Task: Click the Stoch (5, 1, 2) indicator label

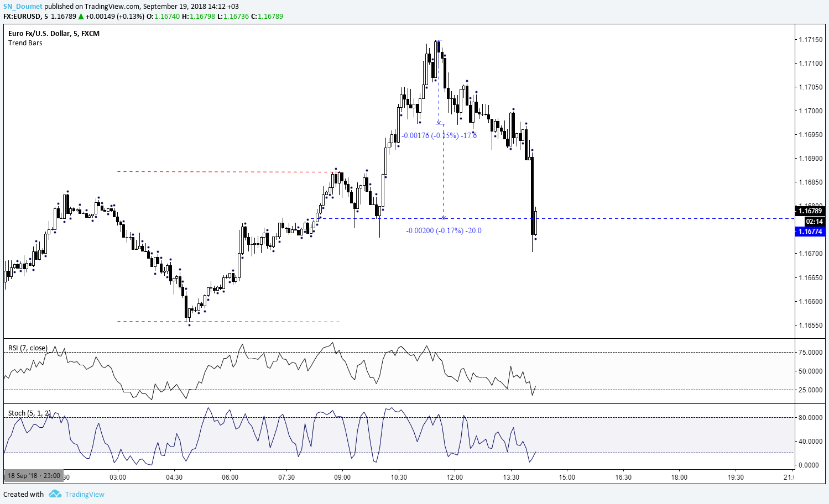Action: pos(29,413)
